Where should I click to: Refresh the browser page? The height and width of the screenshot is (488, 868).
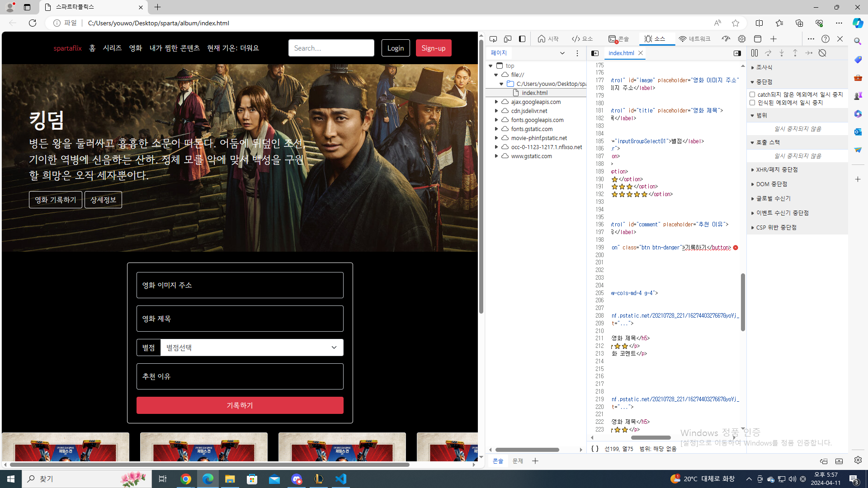click(33, 23)
